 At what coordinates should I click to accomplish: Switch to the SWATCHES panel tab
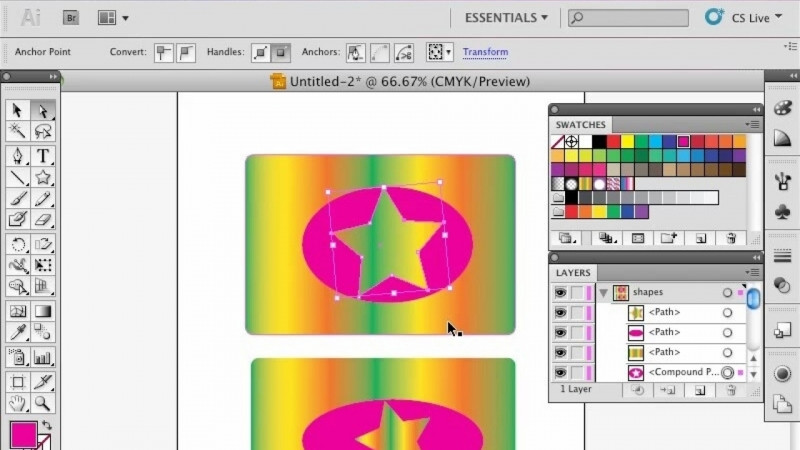coord(581,125)
